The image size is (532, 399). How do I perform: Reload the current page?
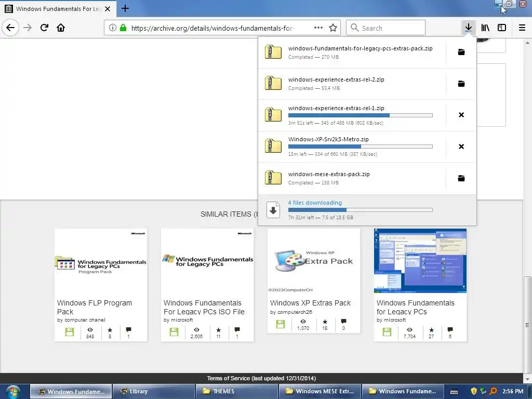(x=44, y=28)
